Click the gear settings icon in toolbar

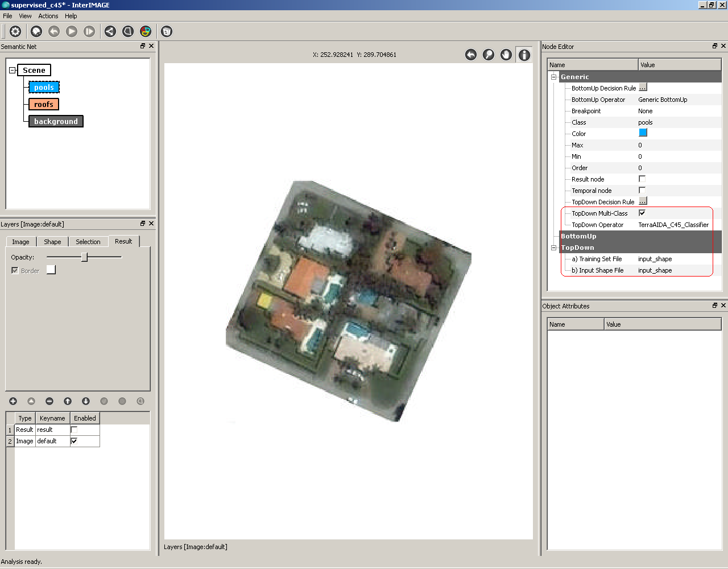15,31
